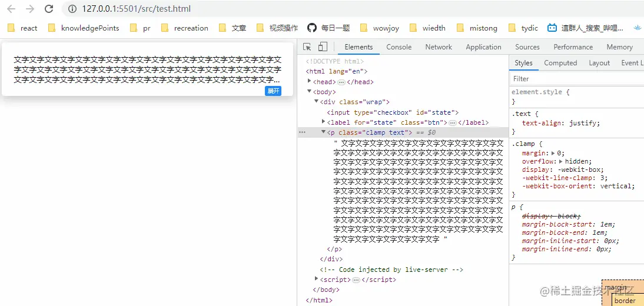This screenshot has height=306, width=644.
Task: Click the display: -webkit-box declaration
Action: point(563,169)
